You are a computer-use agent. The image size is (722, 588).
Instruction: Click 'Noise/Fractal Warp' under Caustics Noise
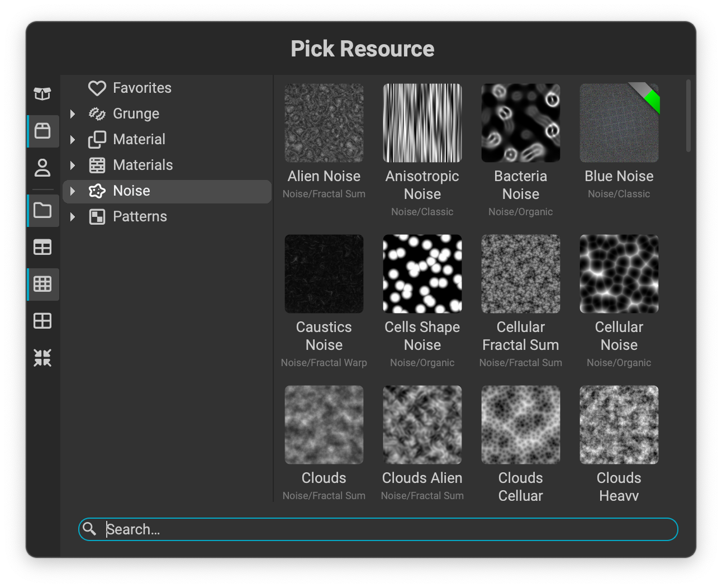[x=324, y=363]
